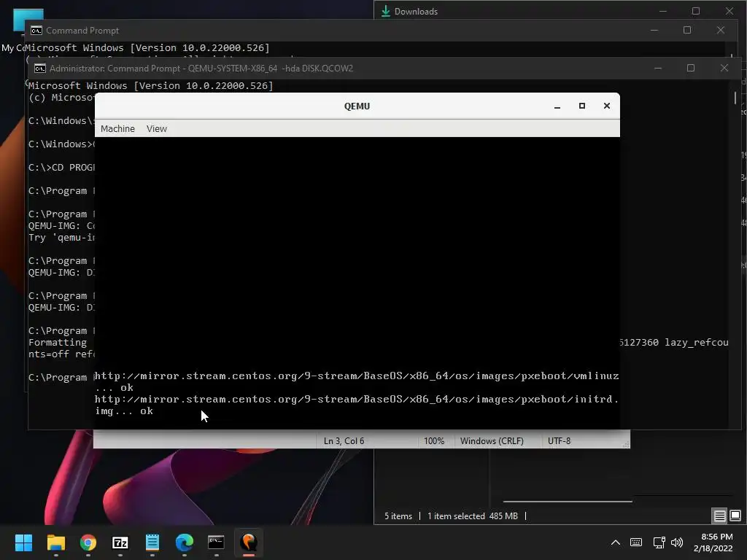
Task: Select the QEMU taskbar icon
Action: 249,542
